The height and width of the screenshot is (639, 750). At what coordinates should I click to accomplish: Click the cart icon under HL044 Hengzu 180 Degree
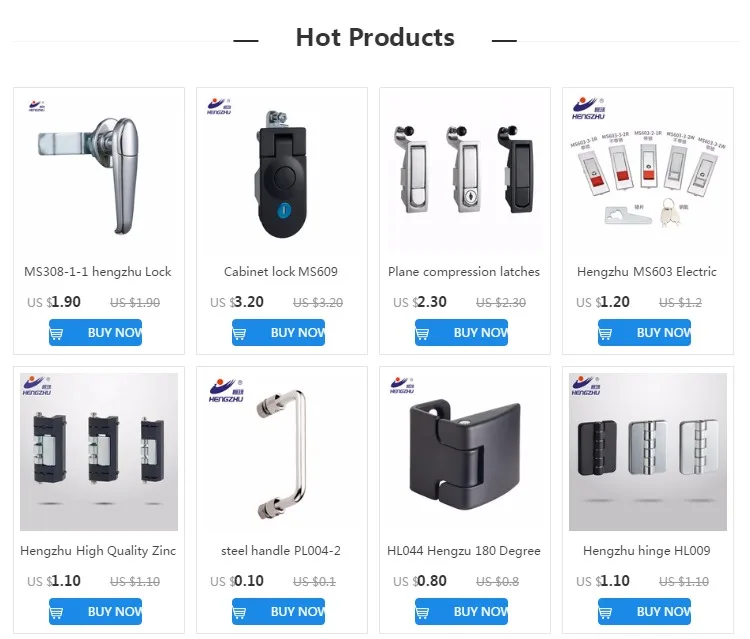point(422,612)
